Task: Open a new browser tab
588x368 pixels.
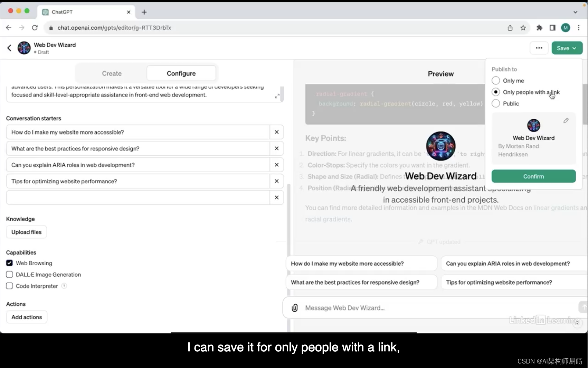Action: tap(144, 12)
